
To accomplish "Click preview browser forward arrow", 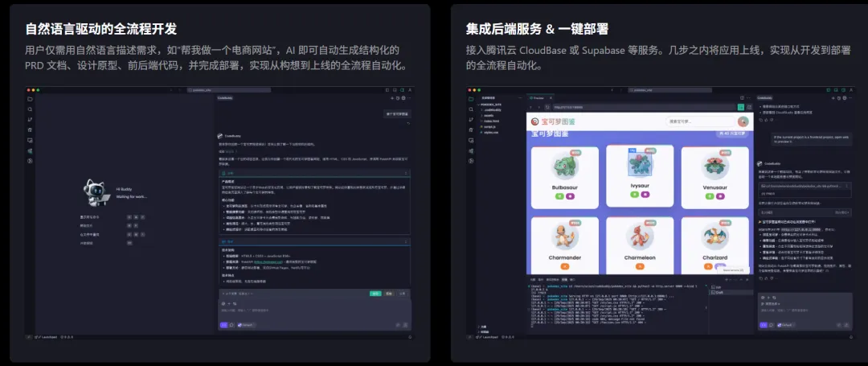I will (539, 108).
